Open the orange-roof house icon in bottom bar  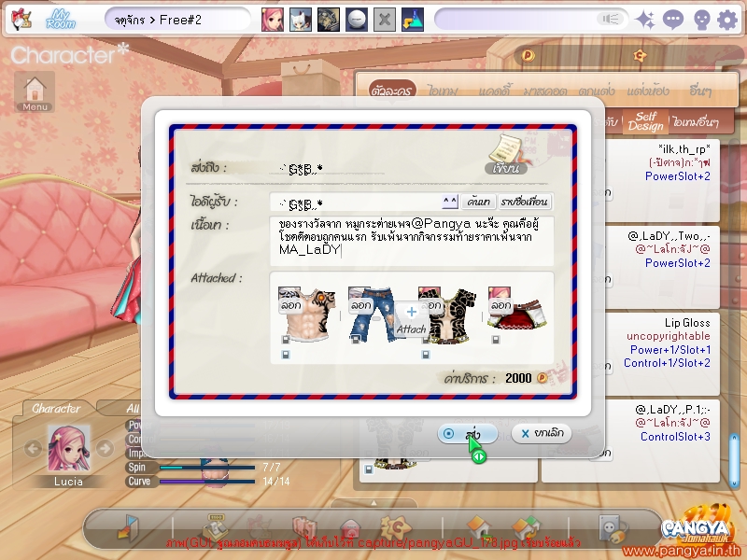click(x=481, y=527)
